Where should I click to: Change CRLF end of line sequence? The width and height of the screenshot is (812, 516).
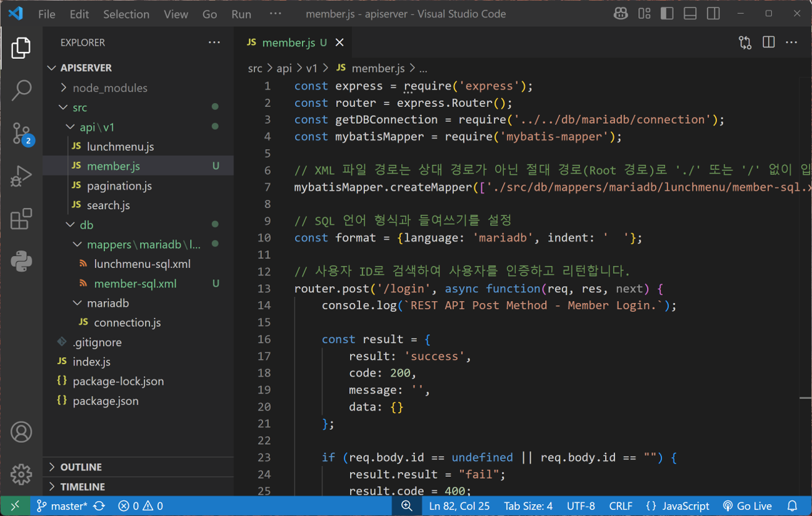[621, 506]
